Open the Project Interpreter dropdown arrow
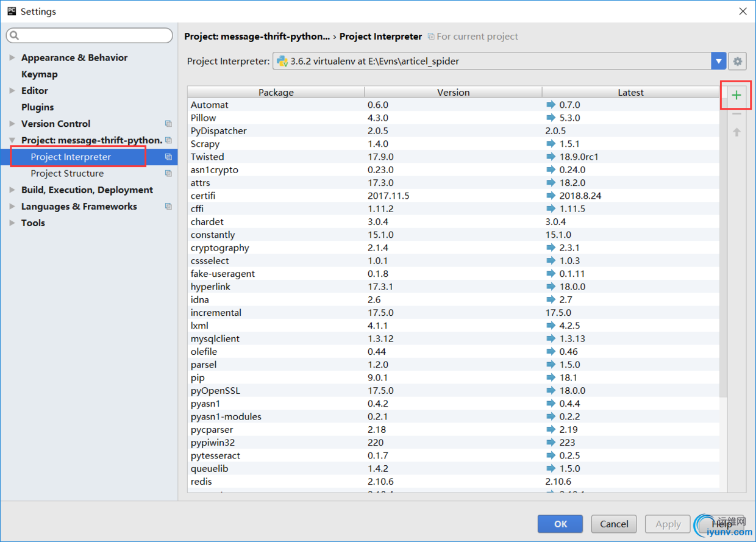The image size is (756, 542). click(719, 61)
